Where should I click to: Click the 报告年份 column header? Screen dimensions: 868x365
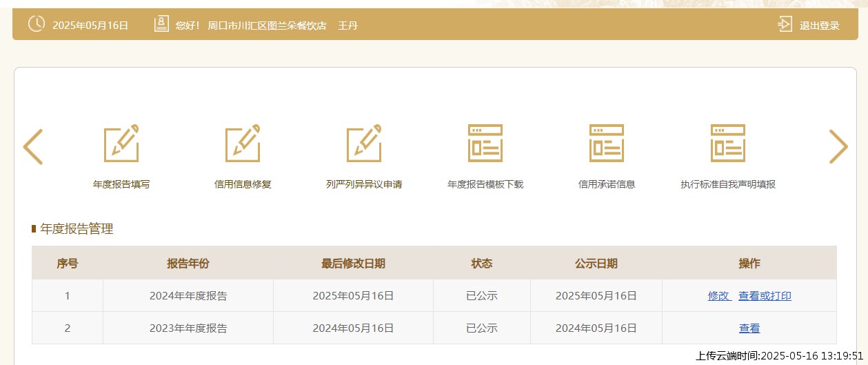[188, 263]
